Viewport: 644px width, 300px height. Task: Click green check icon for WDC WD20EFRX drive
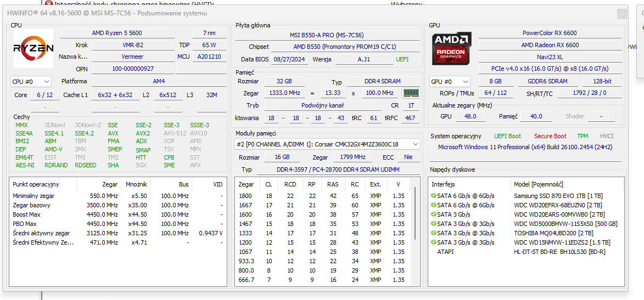[434, 205]
